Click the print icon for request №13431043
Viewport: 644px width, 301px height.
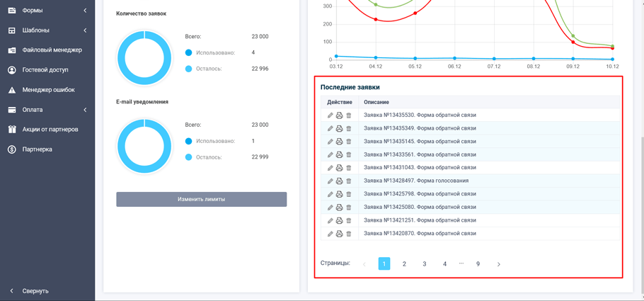[339, 168]
